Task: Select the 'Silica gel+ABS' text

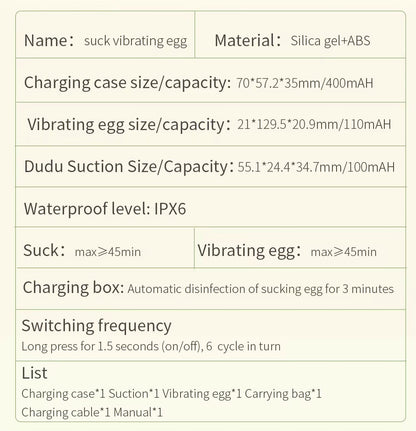Action: click(330, 41)
